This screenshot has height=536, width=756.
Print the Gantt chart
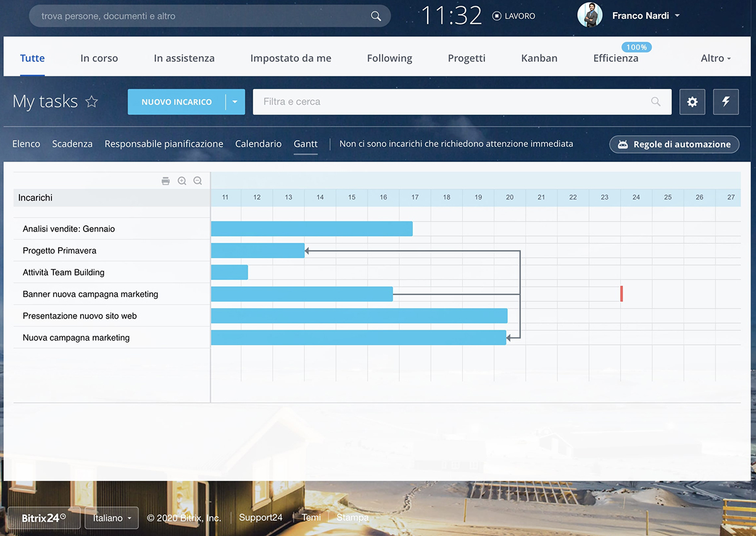166,180
